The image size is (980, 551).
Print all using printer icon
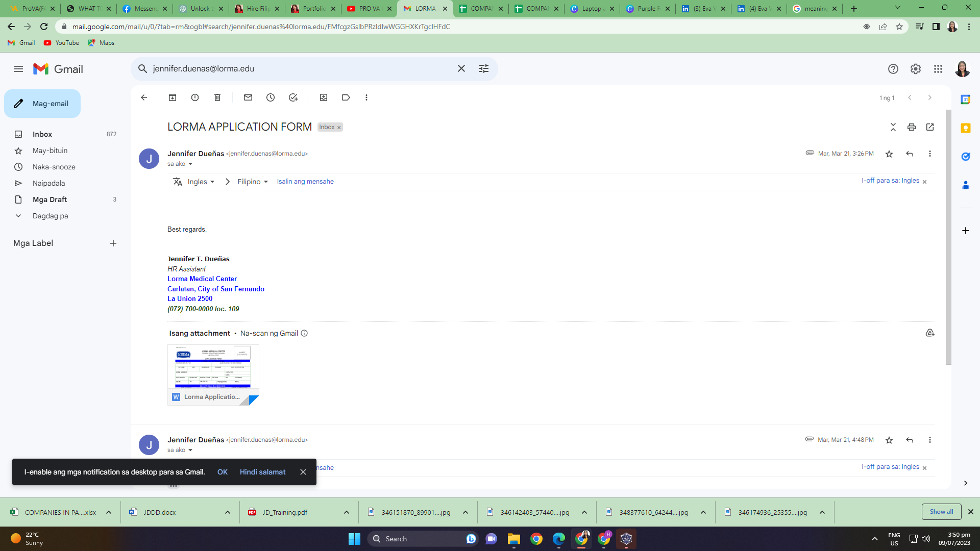(912, 127)
